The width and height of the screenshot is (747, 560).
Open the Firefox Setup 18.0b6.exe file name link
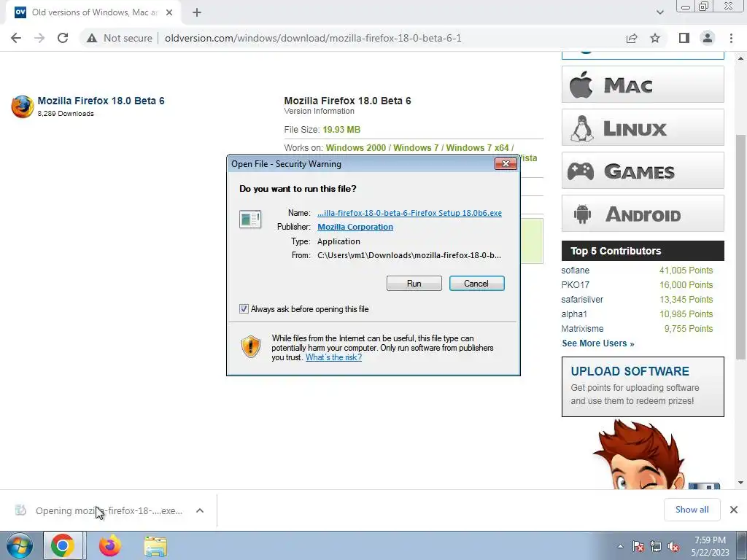click(x=409, y=213)
